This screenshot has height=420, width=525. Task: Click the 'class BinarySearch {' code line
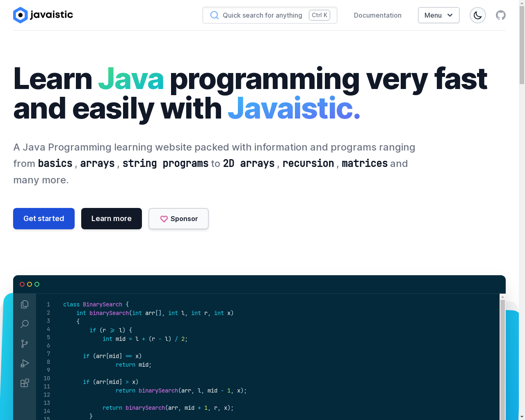[96, 304]
